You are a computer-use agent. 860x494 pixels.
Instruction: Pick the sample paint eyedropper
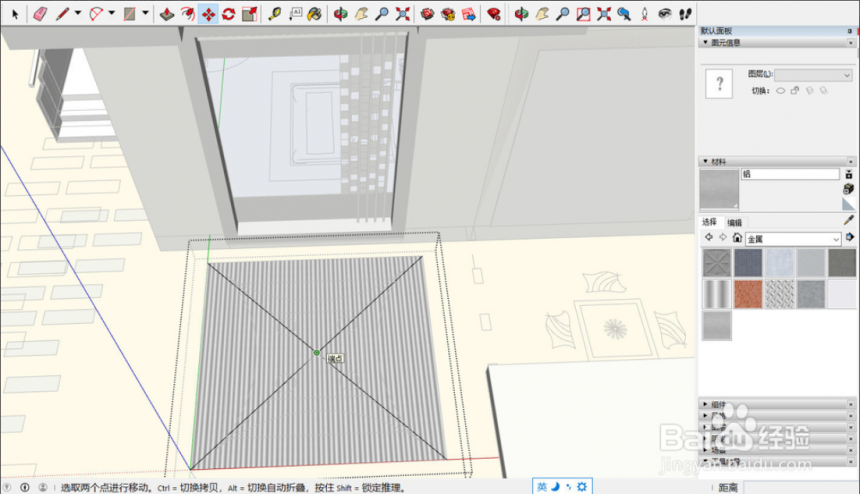point(848,220)
